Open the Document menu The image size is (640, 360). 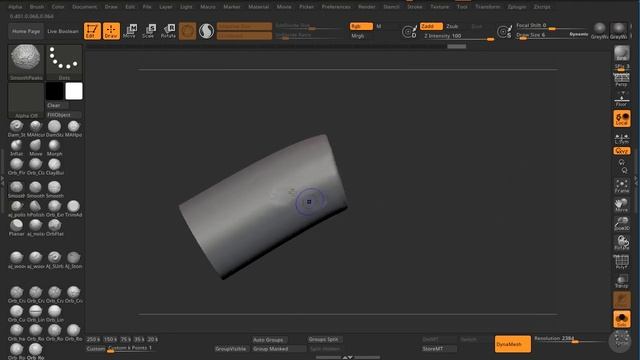(x=84, y=7)
